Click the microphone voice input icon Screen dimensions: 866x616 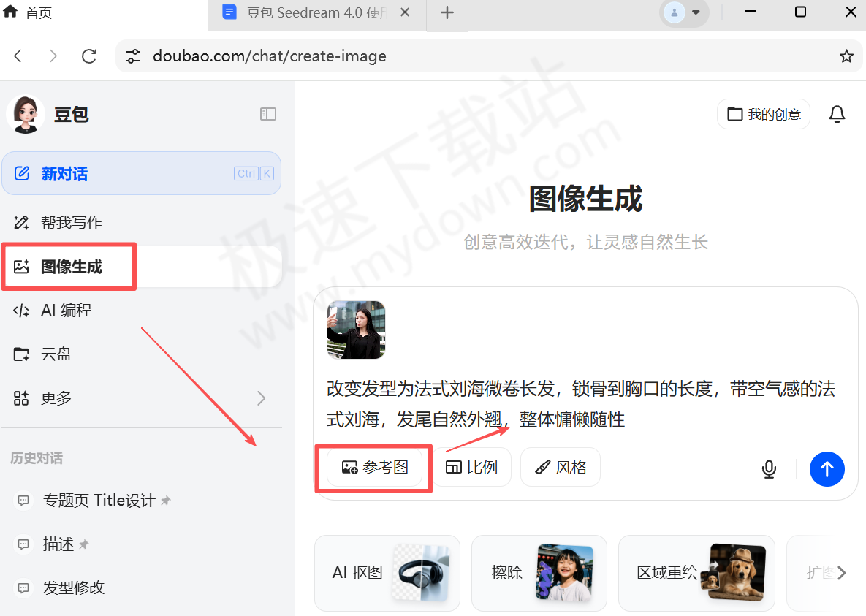(x=769, y=469)
